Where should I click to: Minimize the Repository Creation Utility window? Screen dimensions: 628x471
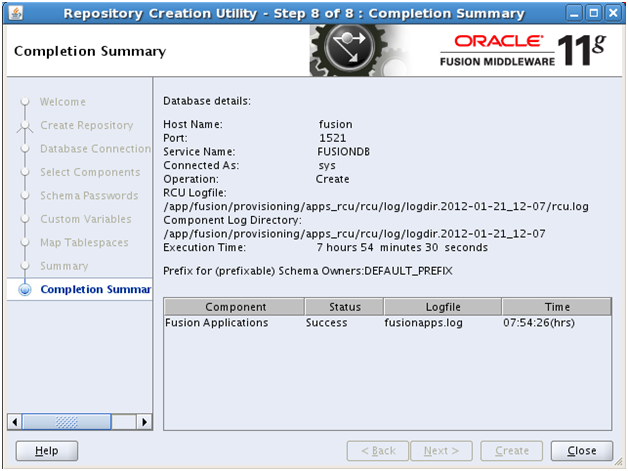click(x=574, y=13)
